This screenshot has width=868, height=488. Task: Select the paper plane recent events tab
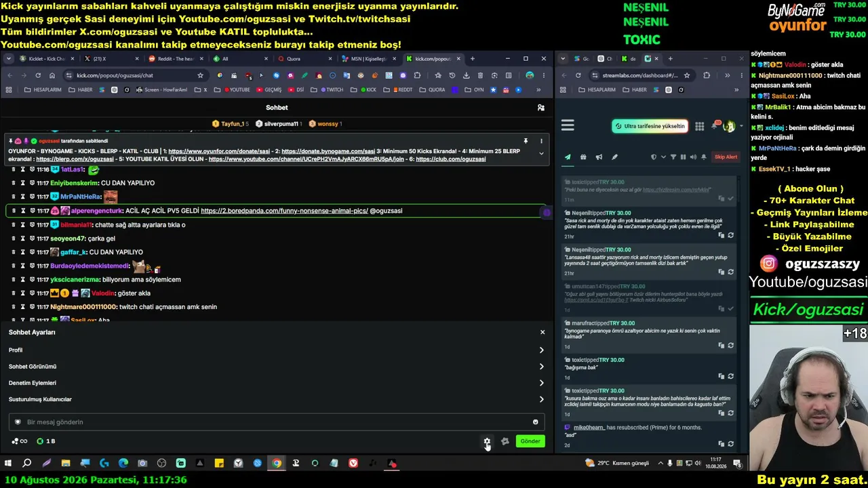click(x=568, y=157)
